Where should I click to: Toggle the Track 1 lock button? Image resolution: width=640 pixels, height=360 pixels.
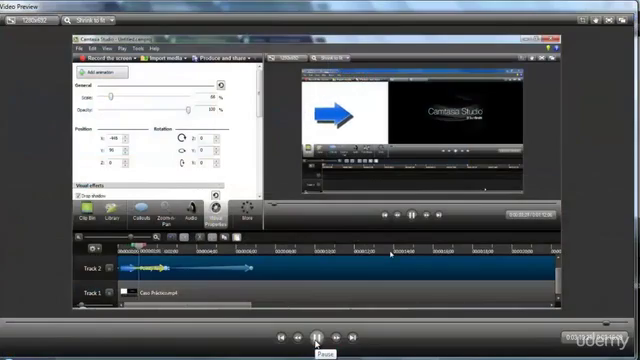109,293
